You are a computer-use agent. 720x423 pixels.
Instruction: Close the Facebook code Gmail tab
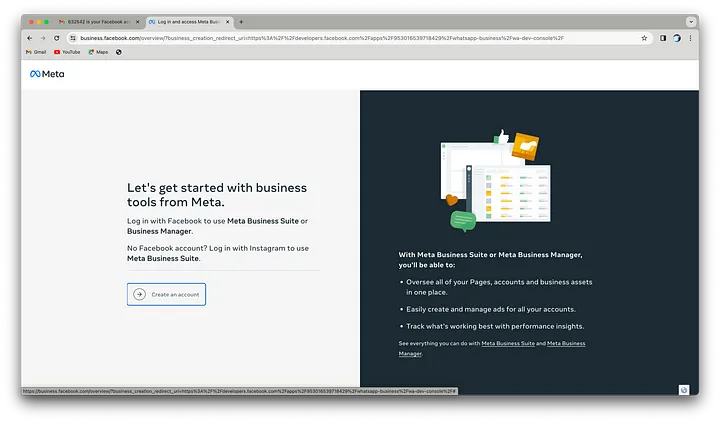point(137,22)
